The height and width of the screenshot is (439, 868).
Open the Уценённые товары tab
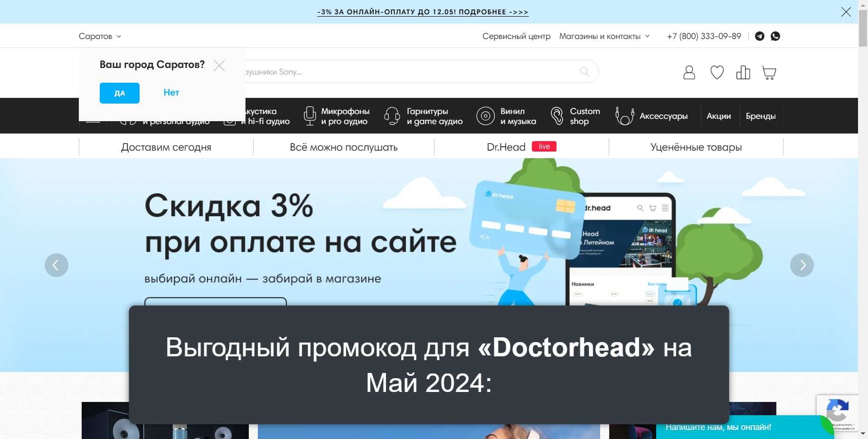click(696, 147)
